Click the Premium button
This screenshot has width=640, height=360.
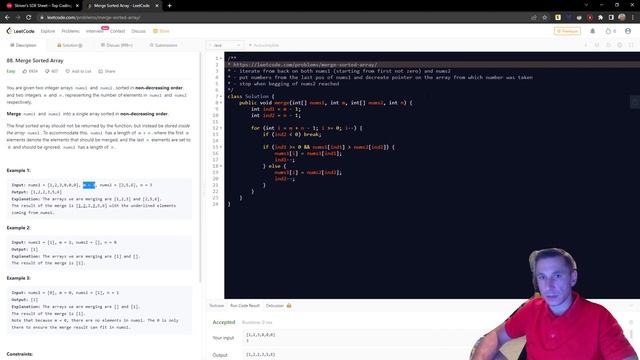(567, 31)
